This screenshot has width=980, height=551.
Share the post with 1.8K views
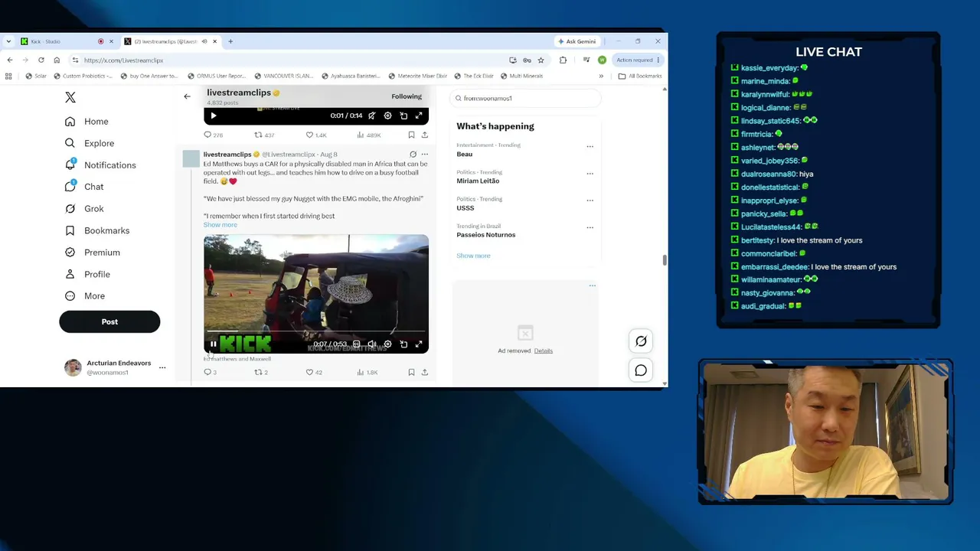tap(424, 373)
